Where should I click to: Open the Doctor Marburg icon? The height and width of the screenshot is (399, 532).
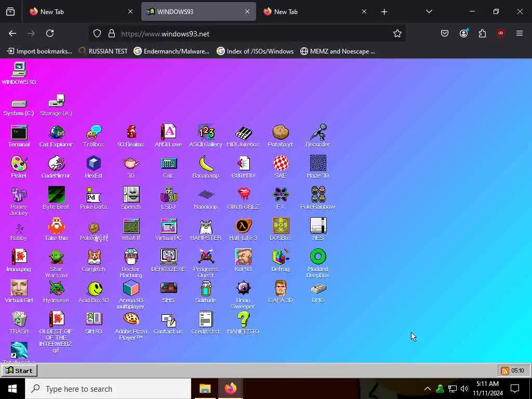coord(131,264)
